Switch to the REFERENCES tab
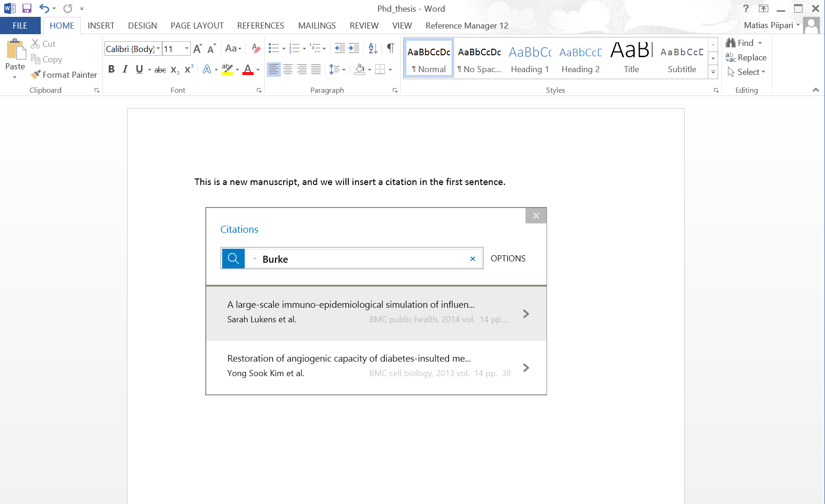Screen dimensions: 825x504 pos(261,26)
